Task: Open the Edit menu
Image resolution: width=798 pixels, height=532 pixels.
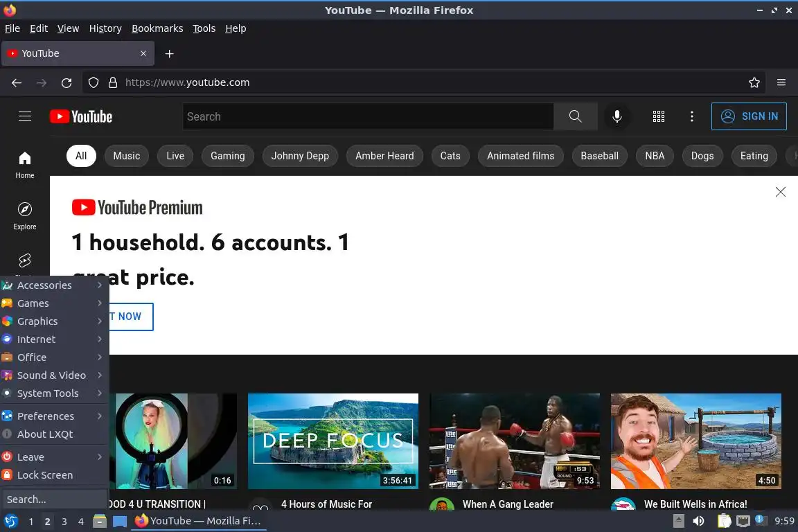Action: click(x=39, y=28)
